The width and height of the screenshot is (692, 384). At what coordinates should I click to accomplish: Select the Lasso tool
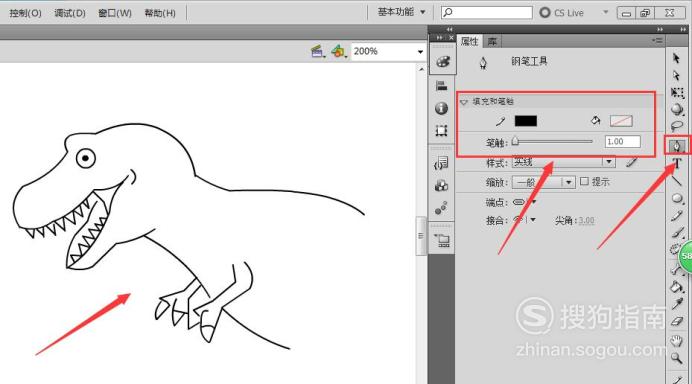pyautogui.click(x=677, y=126)
